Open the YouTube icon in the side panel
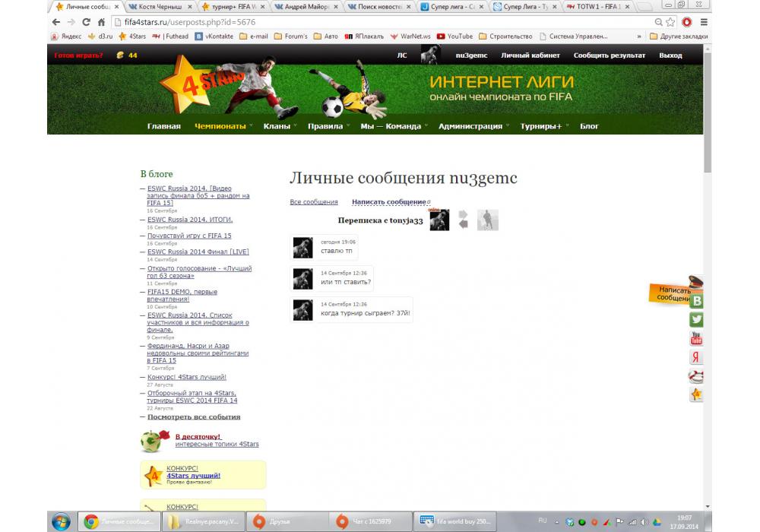The height and width of the screenshot is (532, 760). coord(696,339)
